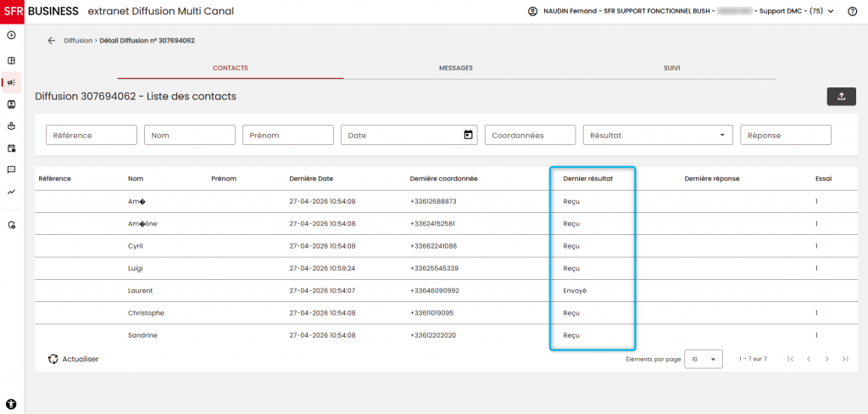Expand the sidebar with the arrow icon

tap(11, 36)
